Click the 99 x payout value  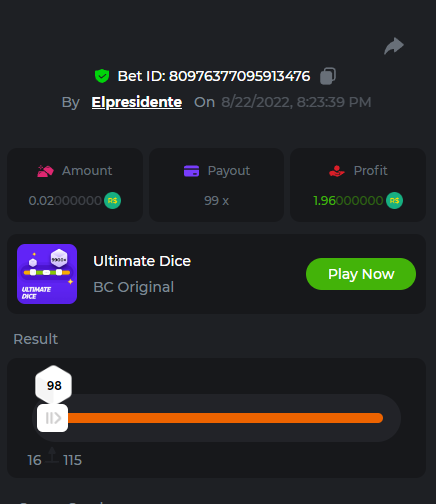pyautogui.click(x=216, y=201)
